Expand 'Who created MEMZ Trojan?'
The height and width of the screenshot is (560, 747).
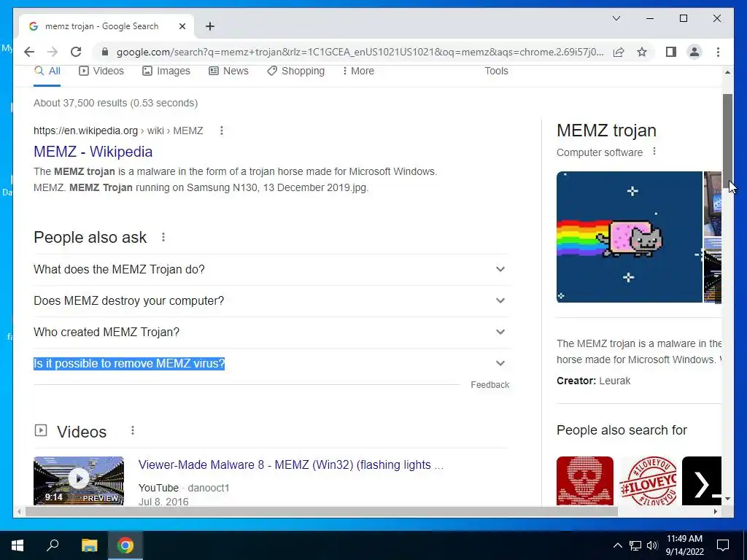tap(271, 332)
